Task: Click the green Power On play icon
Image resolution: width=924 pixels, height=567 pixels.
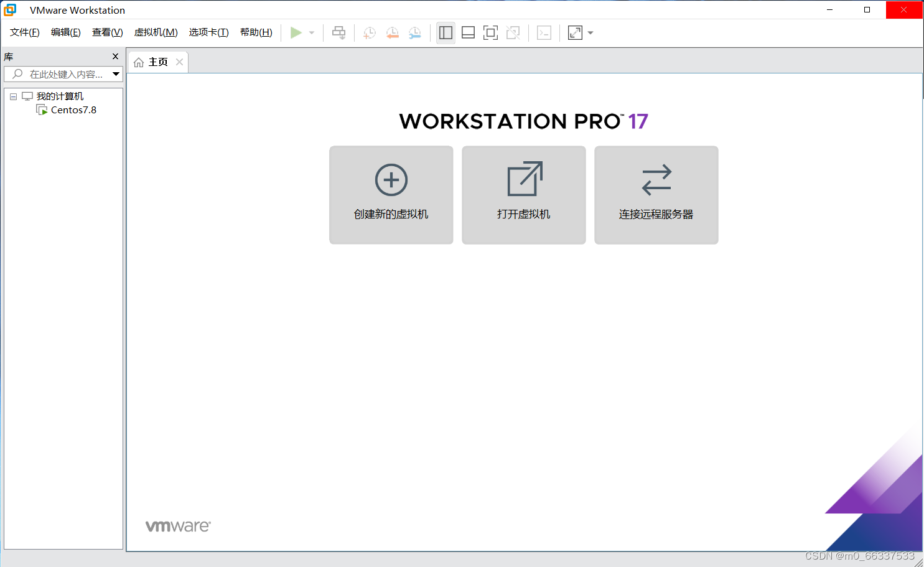Action: click(x=296, y=33)
